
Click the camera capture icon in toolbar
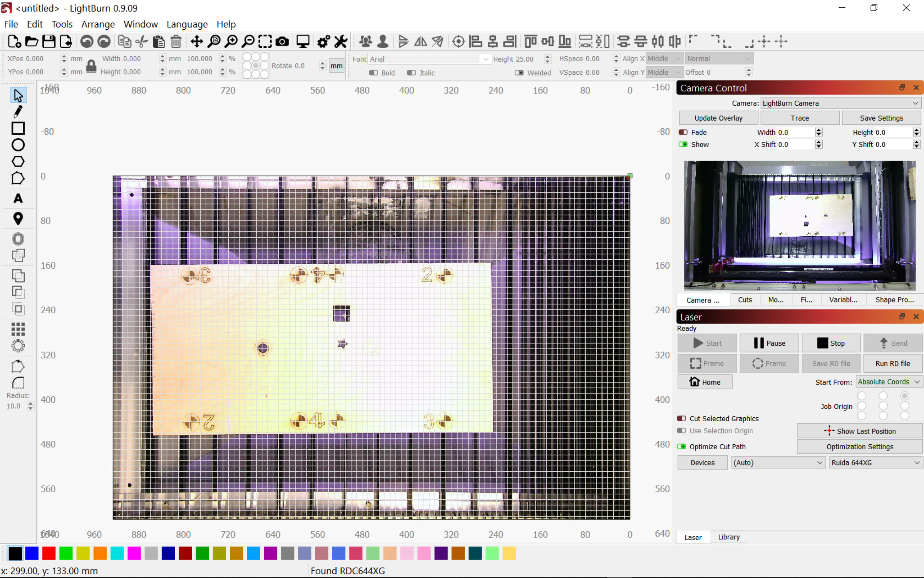click(x=282, y=42)
